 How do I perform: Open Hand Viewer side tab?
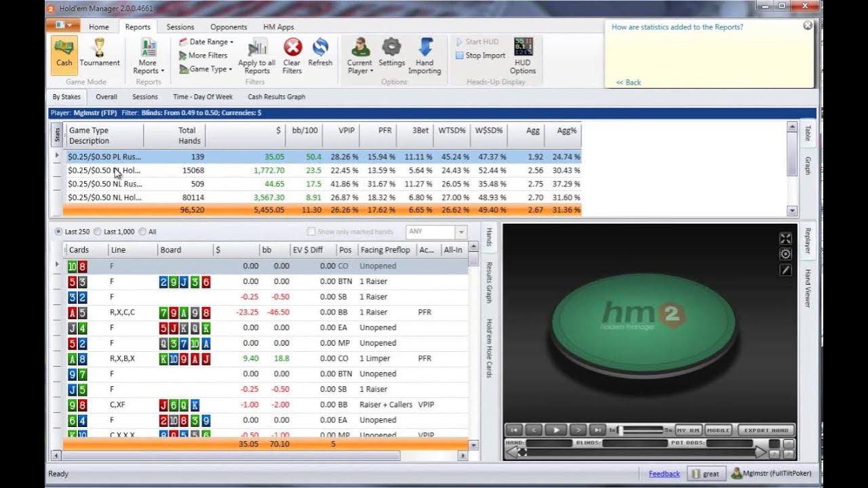click(x=808, y=288)
